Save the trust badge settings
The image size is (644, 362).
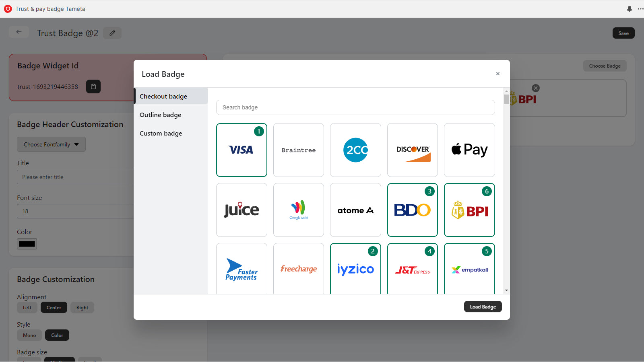(623, 33)
